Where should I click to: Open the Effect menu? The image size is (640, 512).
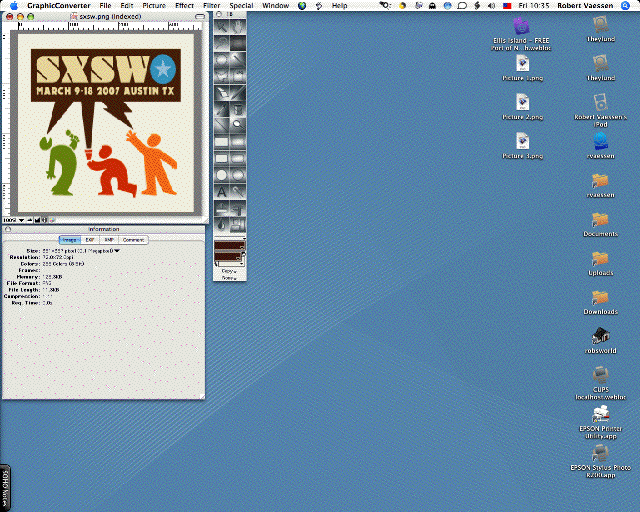[184, 5]
